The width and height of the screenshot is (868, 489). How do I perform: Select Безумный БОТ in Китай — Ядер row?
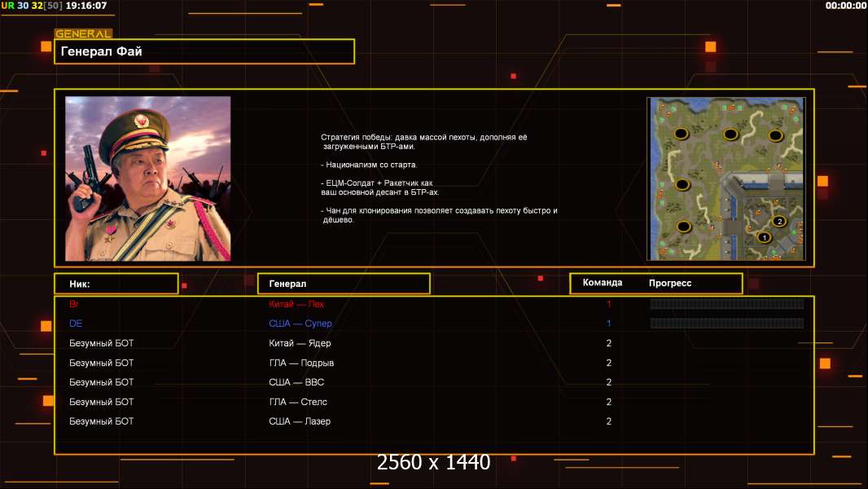pos(101,343)
